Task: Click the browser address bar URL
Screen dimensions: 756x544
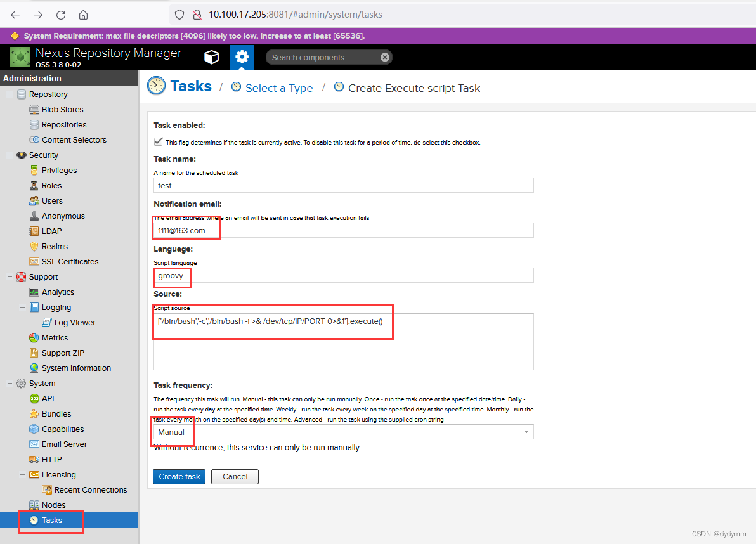Action: 295,15
